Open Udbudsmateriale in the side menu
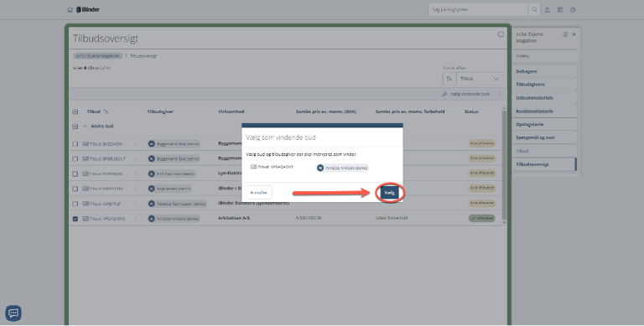 544,98
